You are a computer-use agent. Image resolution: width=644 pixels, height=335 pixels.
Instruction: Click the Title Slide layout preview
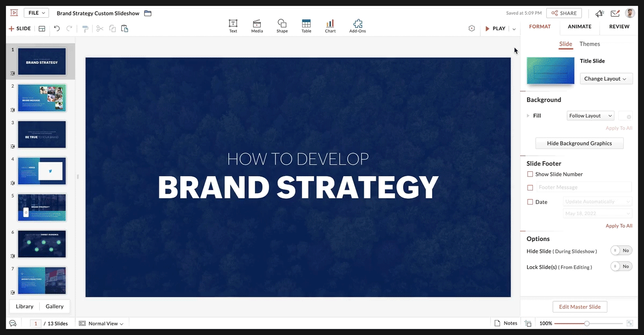551,71
